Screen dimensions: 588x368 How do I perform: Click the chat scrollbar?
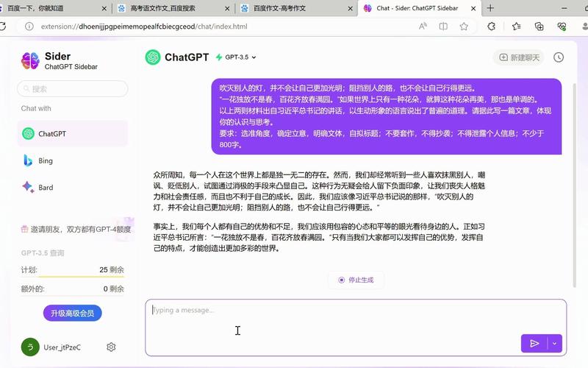point(574,185)
